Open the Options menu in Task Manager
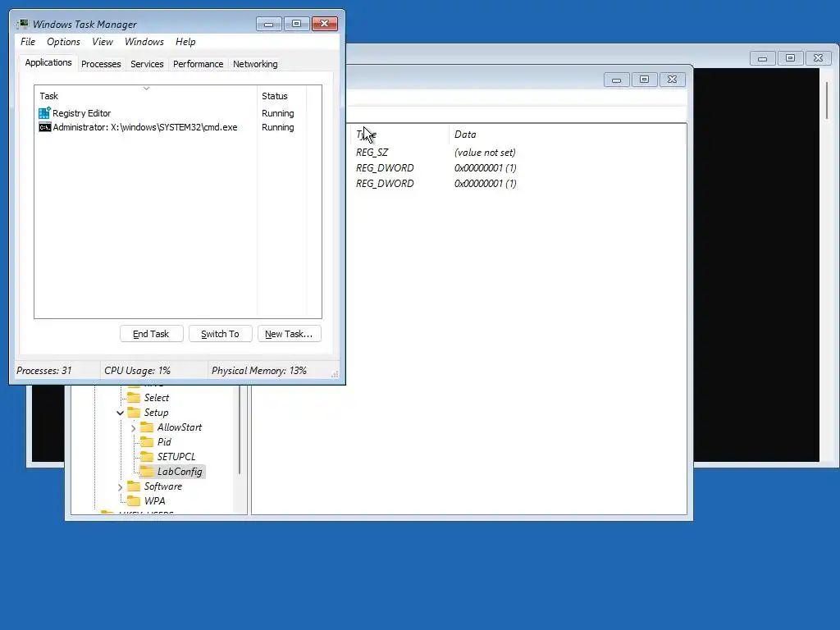 63,42
